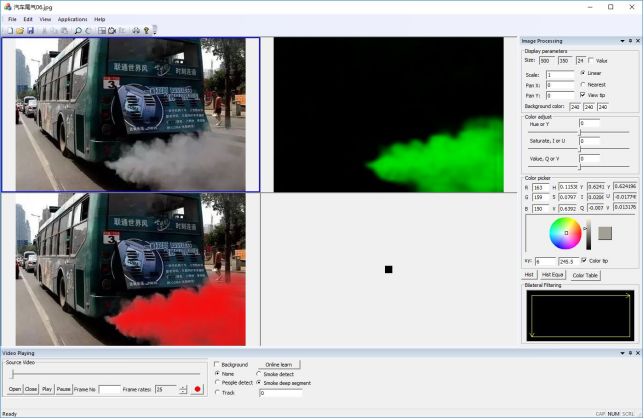Click the Source Video position slider
The width and height of the screenshot is (644, 419).
point(105,374)
